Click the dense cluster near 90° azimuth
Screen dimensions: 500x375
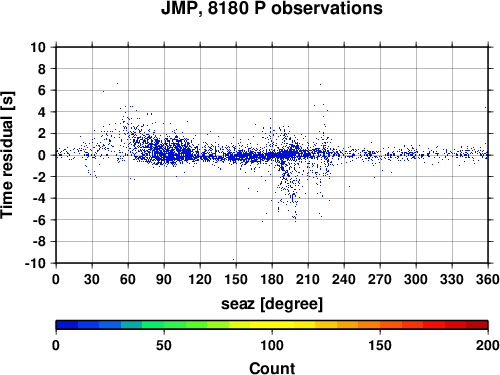coord(172,153)
